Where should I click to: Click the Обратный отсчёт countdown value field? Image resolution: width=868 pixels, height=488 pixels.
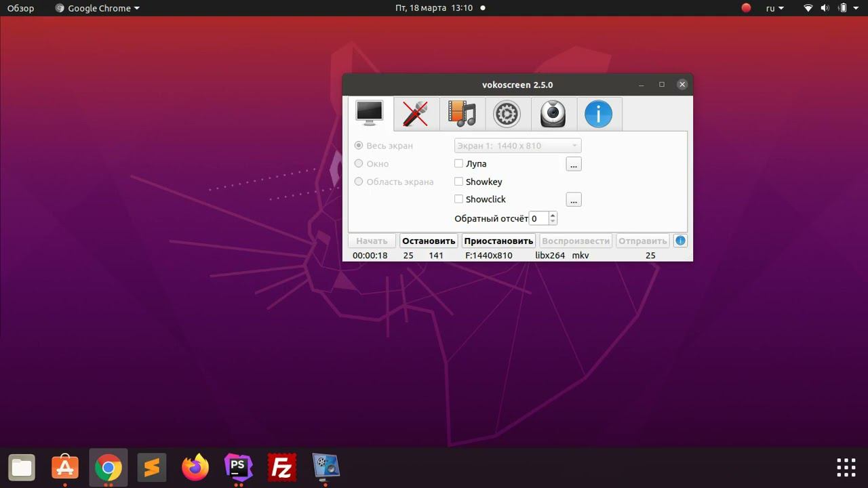(538, 218)
